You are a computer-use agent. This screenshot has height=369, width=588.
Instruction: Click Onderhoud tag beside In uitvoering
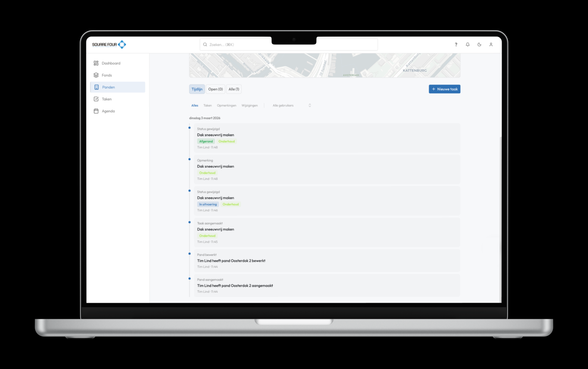pyautogui.click(x=231, y=204)
